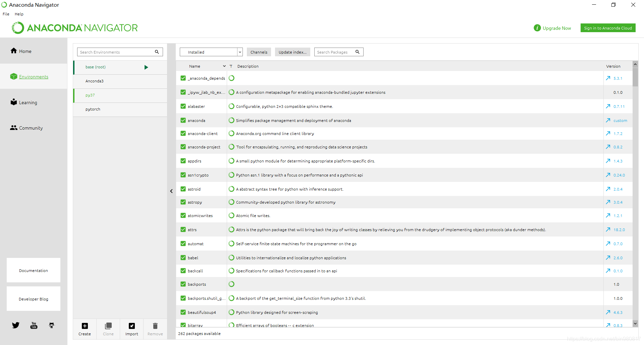644x345 pixels.
Task: Click the Update index... button
Action: (x=292, y=52)
